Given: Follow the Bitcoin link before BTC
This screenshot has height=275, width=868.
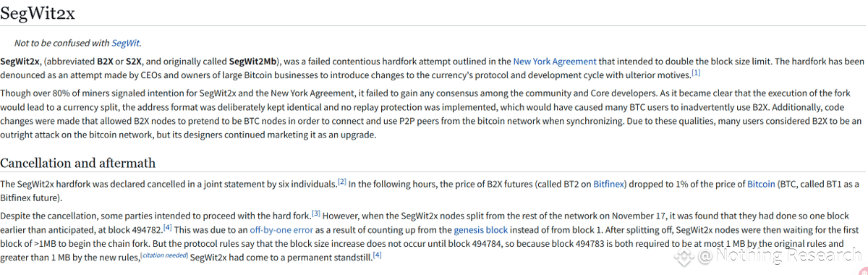Looking at the screenshot, I should 761,185.
